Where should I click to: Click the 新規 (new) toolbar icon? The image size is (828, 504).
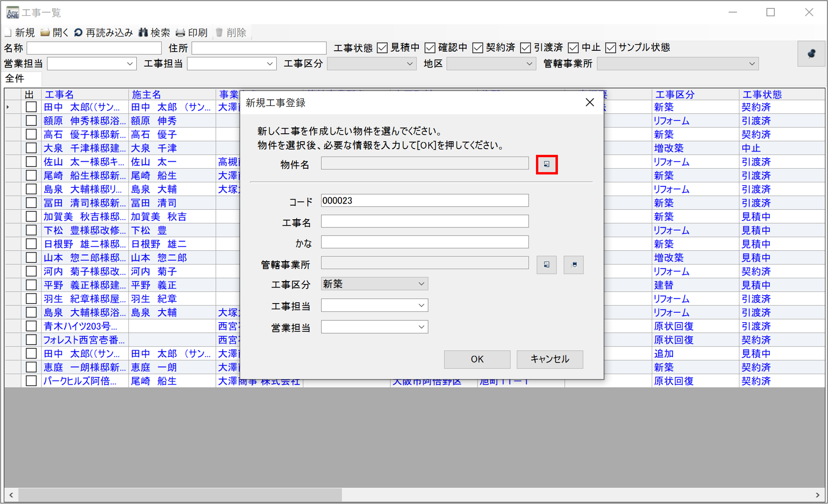tap(8, 33)
